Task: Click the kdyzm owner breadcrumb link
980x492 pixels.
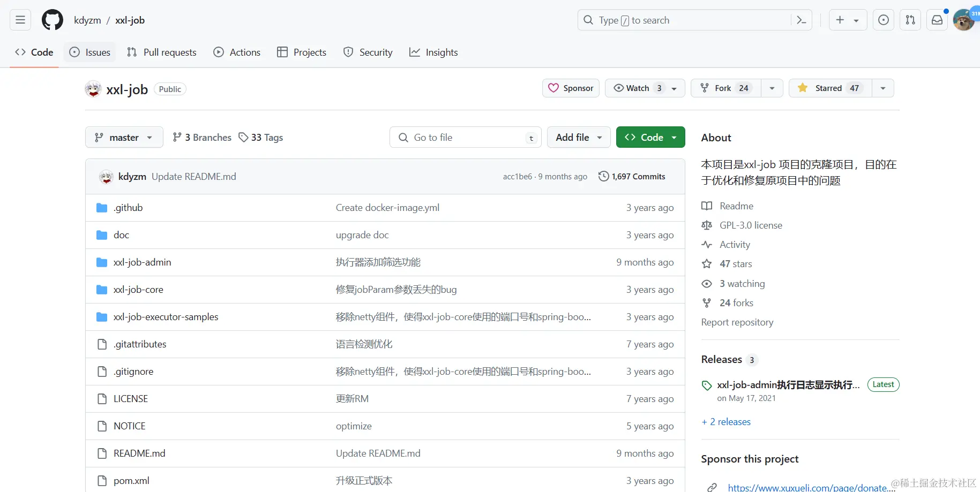Action: (x=87, y=20)
